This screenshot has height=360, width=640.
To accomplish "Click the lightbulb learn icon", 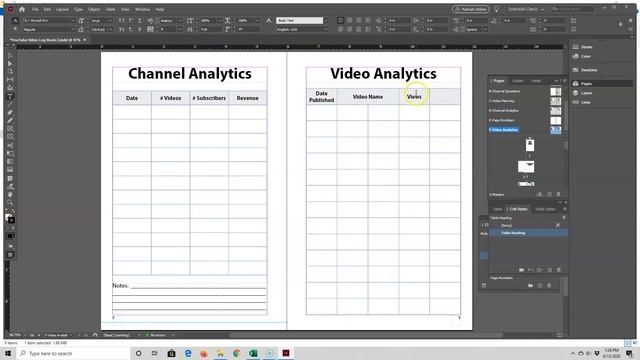I will pyautogui.click(x=497, y=9).
